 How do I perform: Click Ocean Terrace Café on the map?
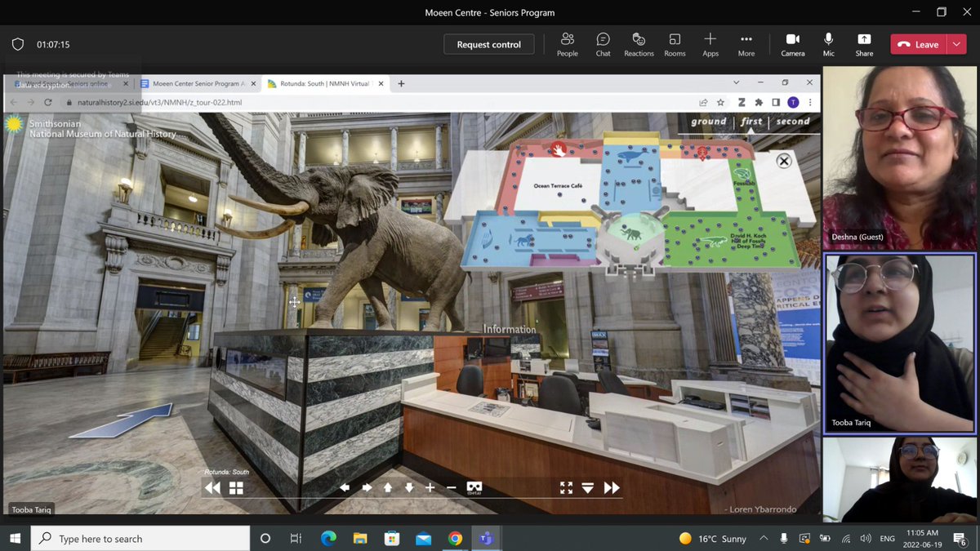pos(558,186)
